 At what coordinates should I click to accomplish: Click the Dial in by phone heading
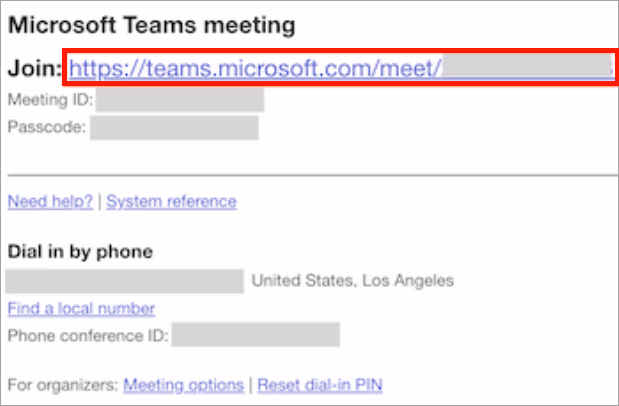coord(80,252)
